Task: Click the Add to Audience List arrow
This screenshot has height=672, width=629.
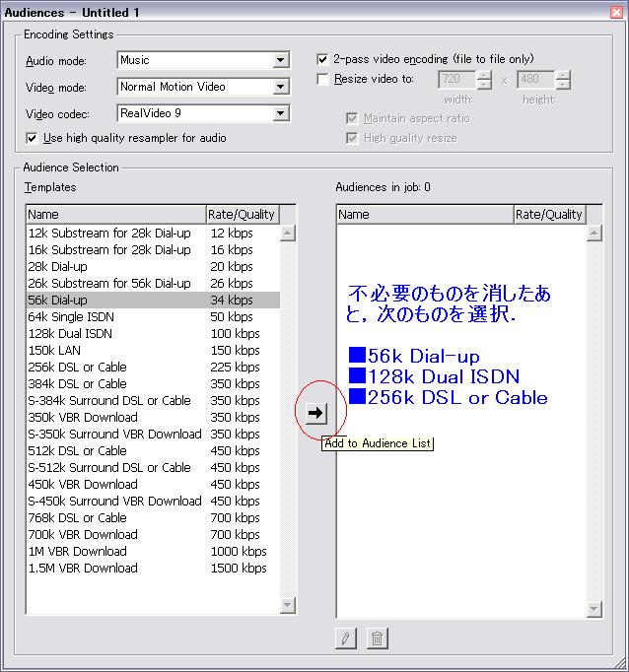Action: [316, 413]
